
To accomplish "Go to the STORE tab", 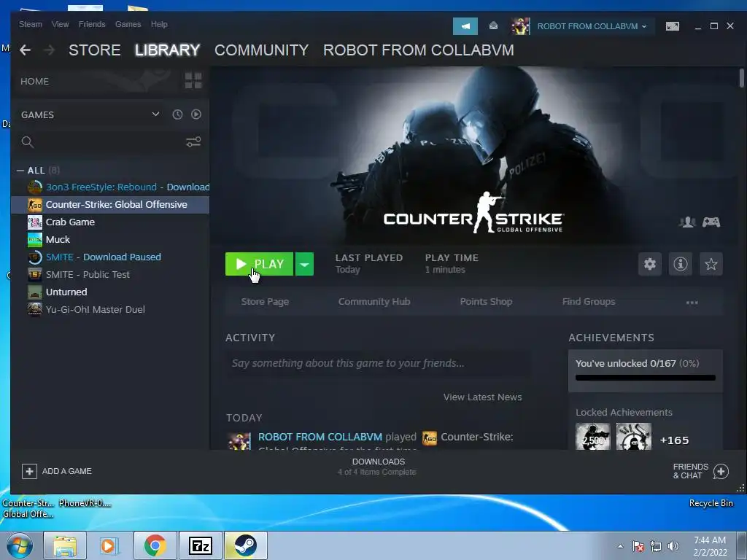I will [x=94, y=50].
